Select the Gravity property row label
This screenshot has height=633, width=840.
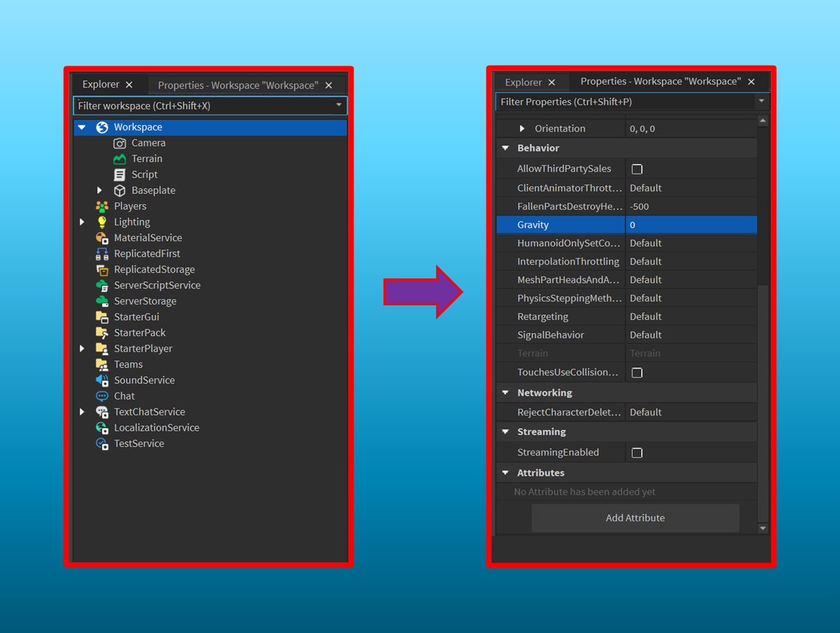pos(533,225)
